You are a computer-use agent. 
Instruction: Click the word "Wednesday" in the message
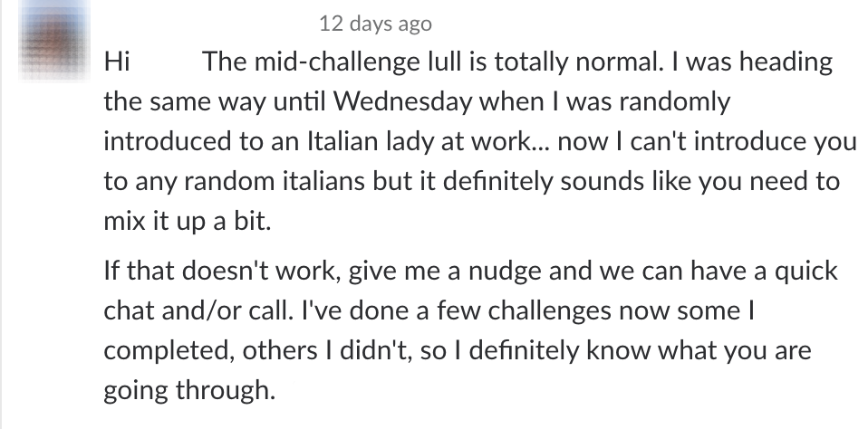click(x=401, y=101)
